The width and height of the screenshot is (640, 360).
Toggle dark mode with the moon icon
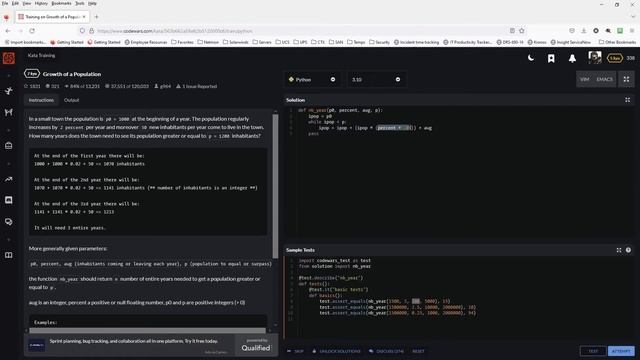pyautogui.click(x=531, y=58)
